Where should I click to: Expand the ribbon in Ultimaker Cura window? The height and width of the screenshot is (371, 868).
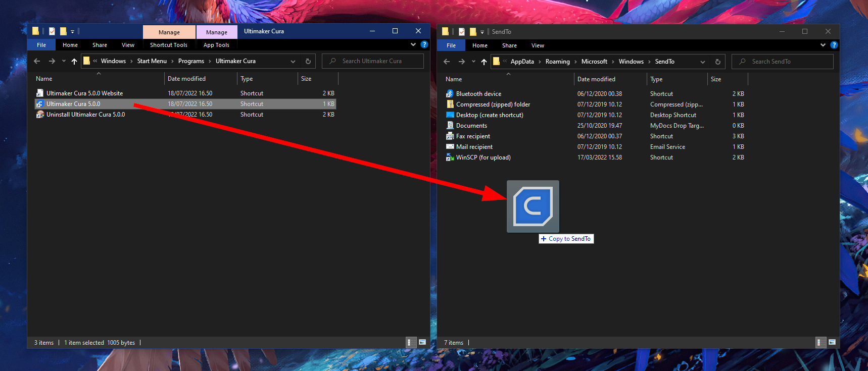(x=413, y=44)
